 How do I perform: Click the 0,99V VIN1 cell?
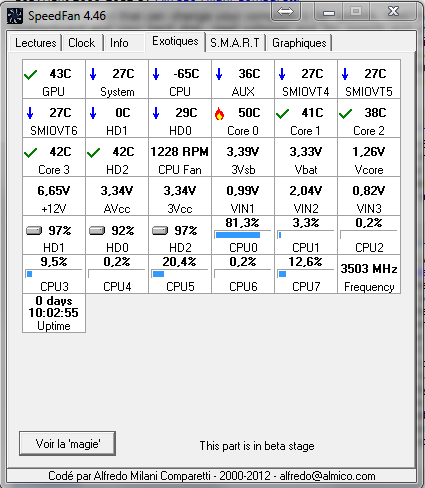tap(243, 196)
